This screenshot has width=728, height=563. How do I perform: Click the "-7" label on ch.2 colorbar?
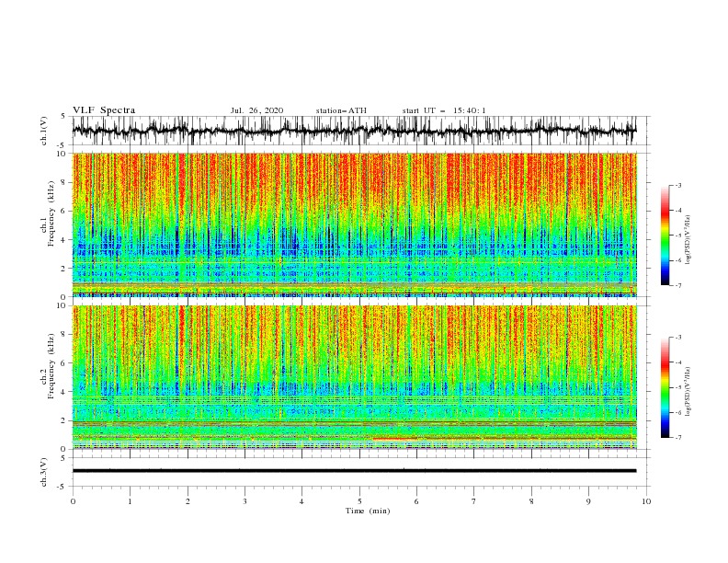tap(678, 437)
